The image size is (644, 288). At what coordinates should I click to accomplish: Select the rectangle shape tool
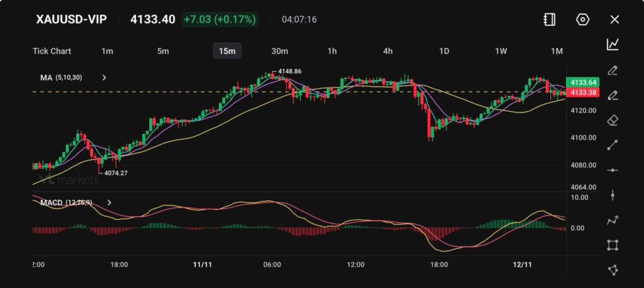[613, 245]
